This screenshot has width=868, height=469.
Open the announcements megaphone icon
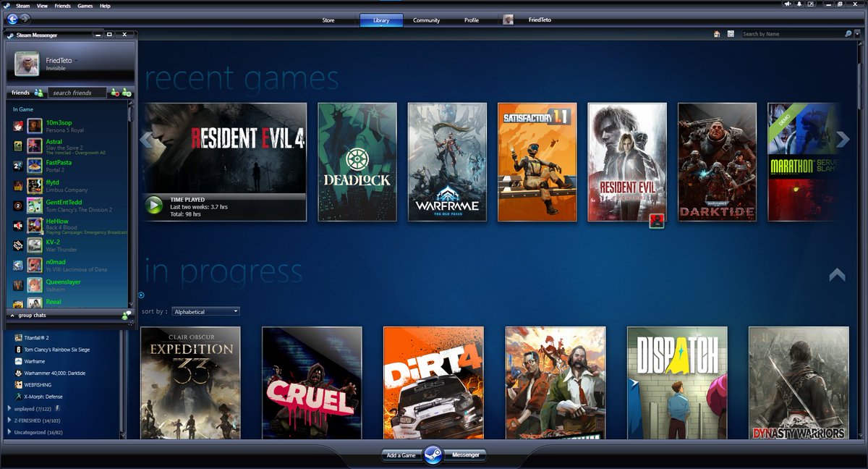[788, 4]
